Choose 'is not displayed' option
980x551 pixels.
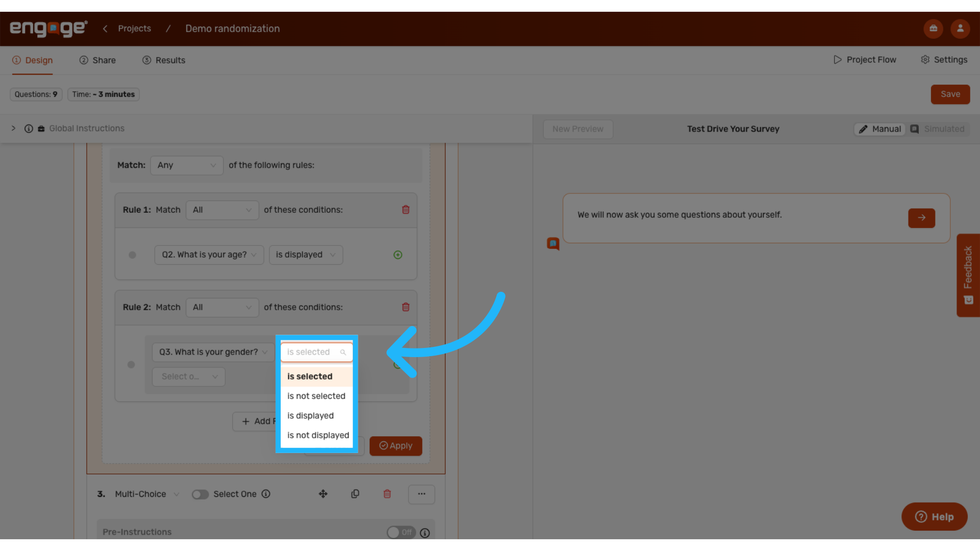[x=316, y=435]
